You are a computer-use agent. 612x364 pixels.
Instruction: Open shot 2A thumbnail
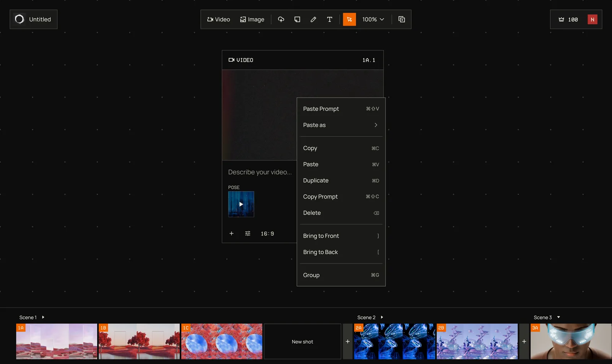[395, 341]
